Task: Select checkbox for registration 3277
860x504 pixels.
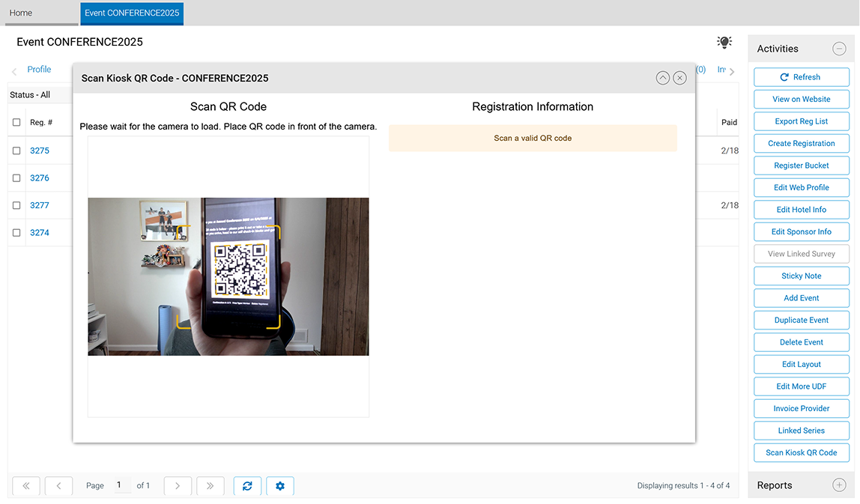Action: [x=16, y=205]
